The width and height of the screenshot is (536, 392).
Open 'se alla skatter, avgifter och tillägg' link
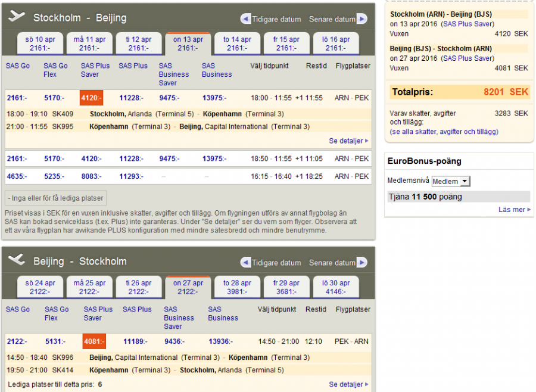444,132
